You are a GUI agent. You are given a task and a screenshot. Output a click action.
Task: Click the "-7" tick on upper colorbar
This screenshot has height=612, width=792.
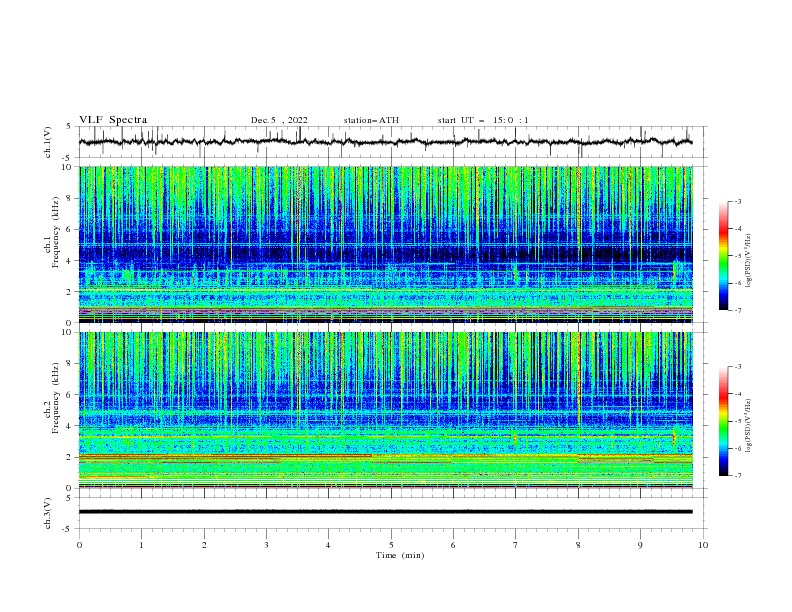(738, 310)
